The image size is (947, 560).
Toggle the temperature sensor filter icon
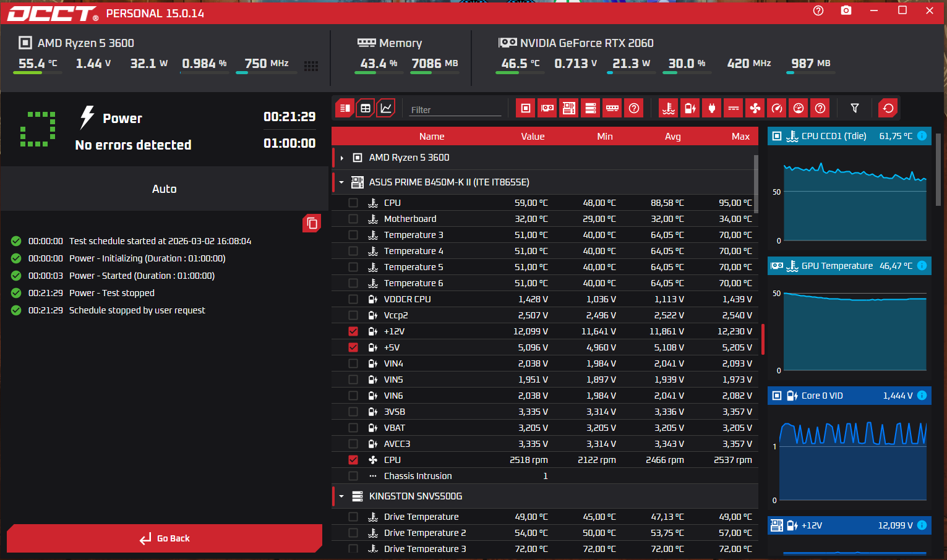click(669, 108)
